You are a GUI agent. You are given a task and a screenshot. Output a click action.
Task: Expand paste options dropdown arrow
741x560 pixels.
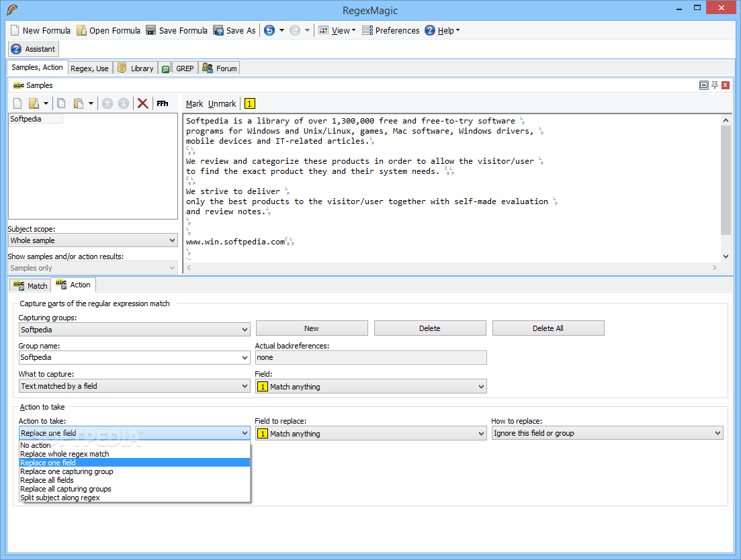coord(91,103)
